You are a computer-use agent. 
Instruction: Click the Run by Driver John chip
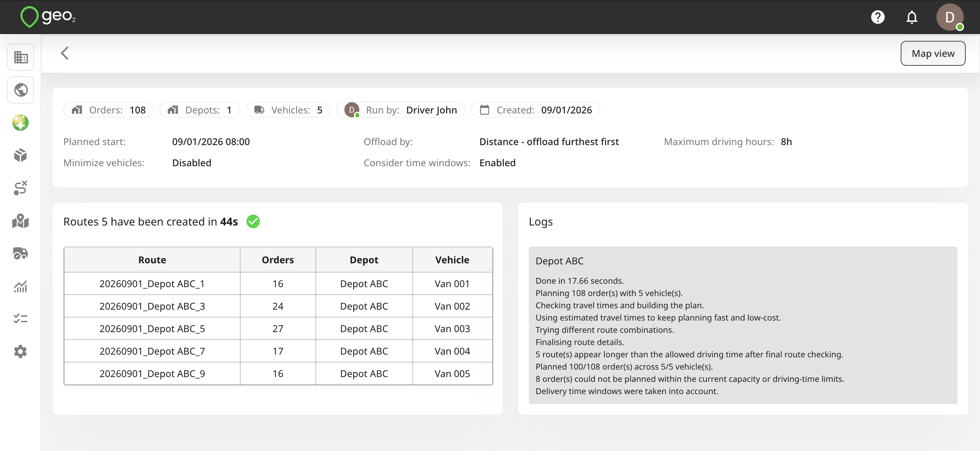tap(401, 110)
